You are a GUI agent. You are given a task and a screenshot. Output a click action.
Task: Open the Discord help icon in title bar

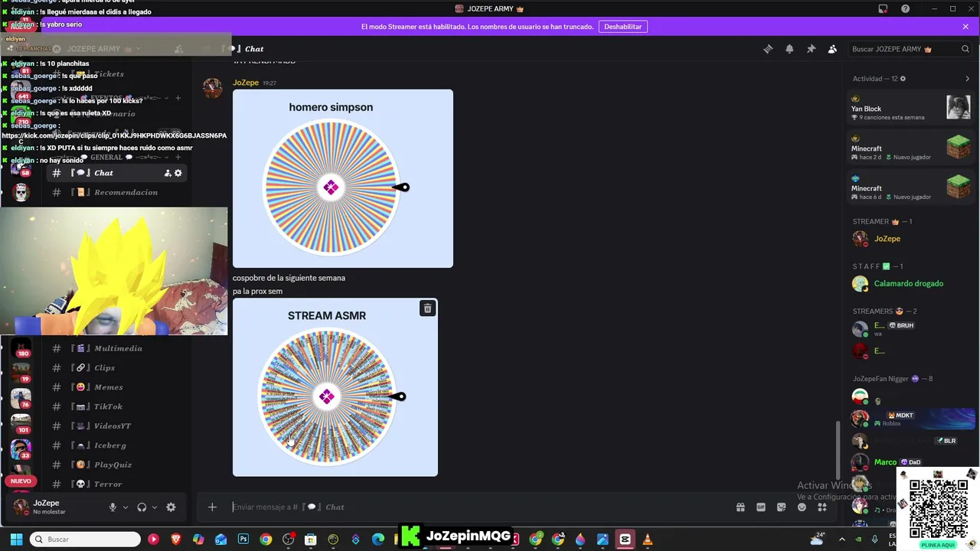[x=906, y=8]
